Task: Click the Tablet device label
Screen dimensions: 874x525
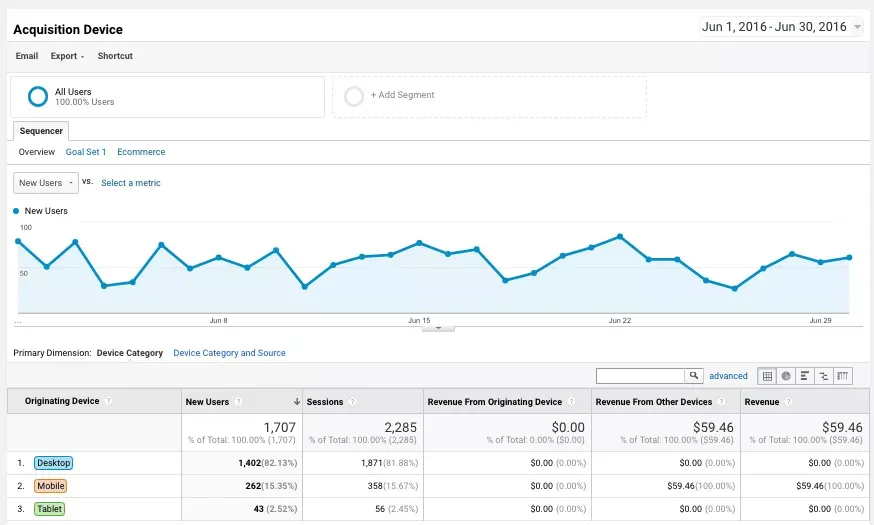Action: pos(50,508)
